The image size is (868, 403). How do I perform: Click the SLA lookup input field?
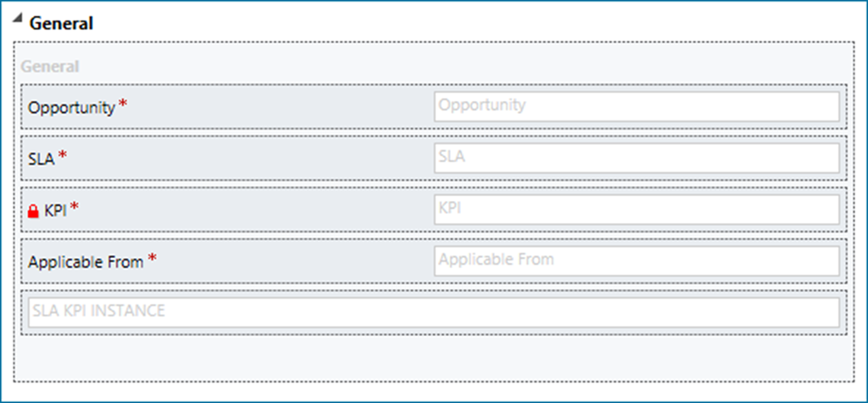pos(636,158)
